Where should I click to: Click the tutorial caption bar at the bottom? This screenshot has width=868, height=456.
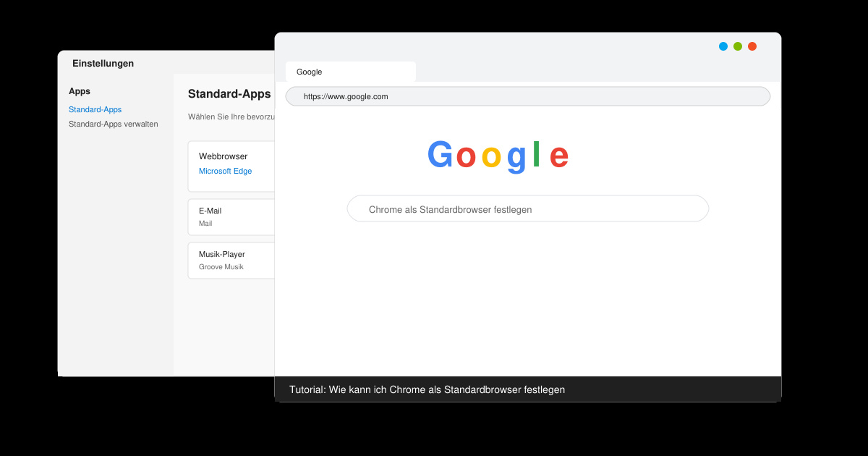(x=528, y=389)
